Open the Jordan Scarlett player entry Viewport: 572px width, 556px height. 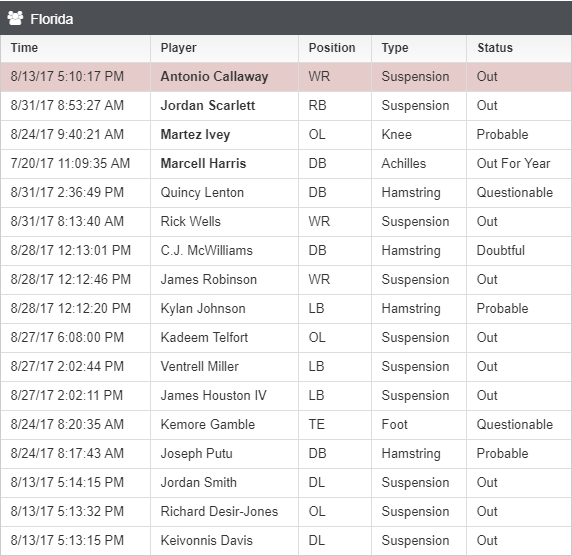coord(208,105)
